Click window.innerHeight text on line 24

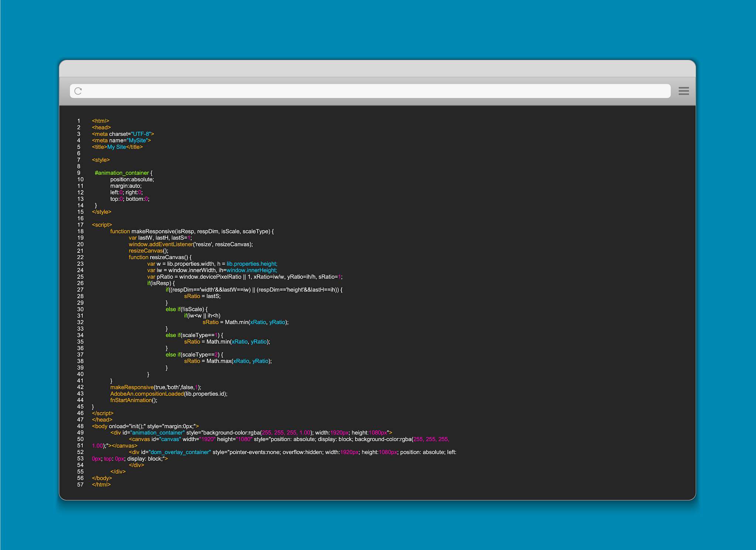point(251,270)
